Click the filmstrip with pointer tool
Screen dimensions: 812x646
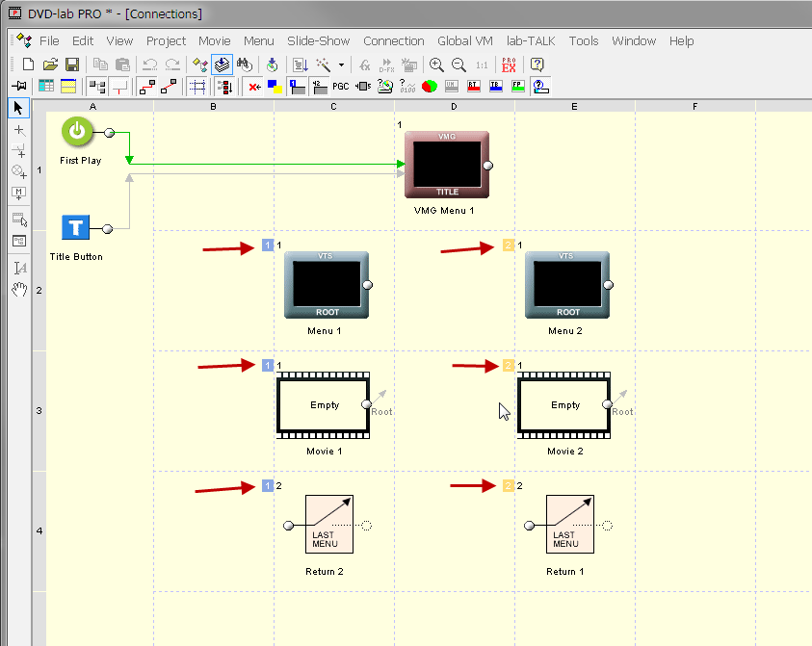19,220
